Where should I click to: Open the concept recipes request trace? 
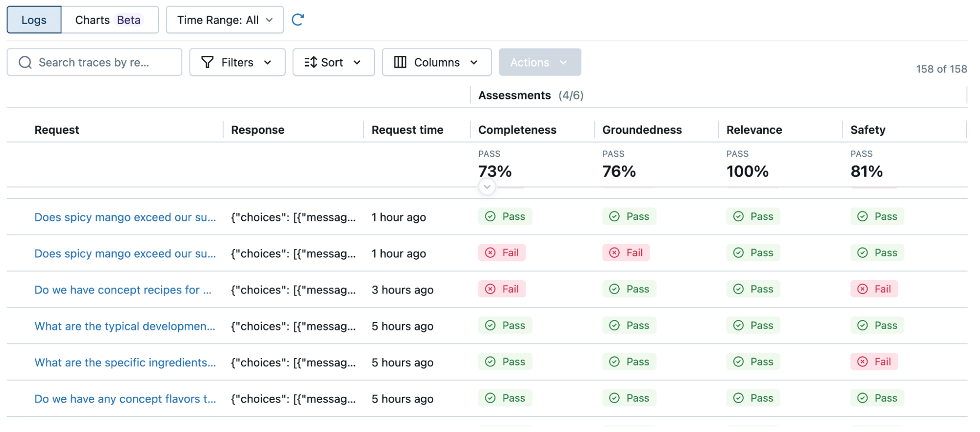coord(123,290)
